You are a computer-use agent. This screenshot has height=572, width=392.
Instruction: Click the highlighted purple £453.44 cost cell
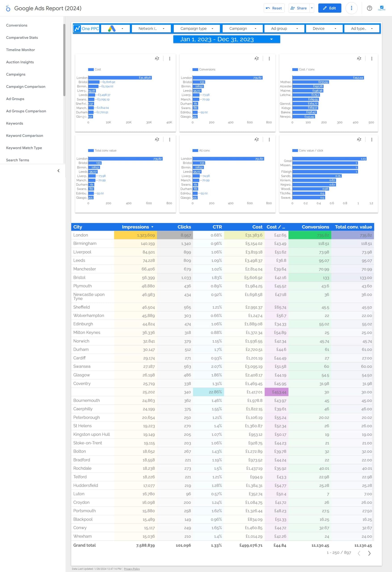277,392
